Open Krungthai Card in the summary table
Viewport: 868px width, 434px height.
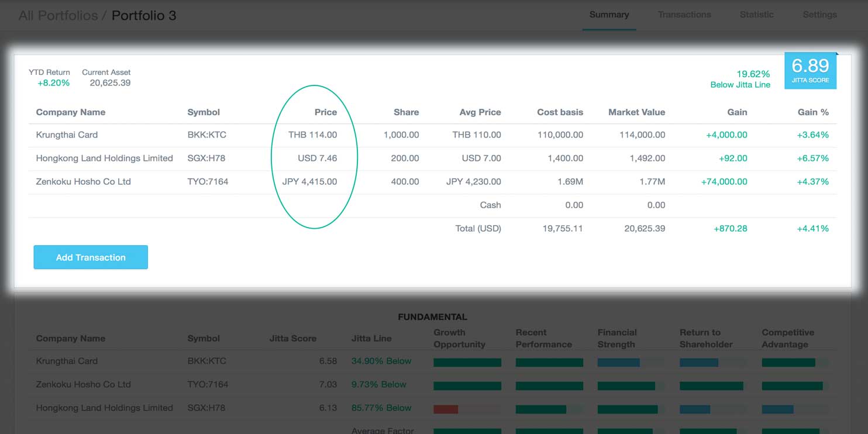(67, 135)
